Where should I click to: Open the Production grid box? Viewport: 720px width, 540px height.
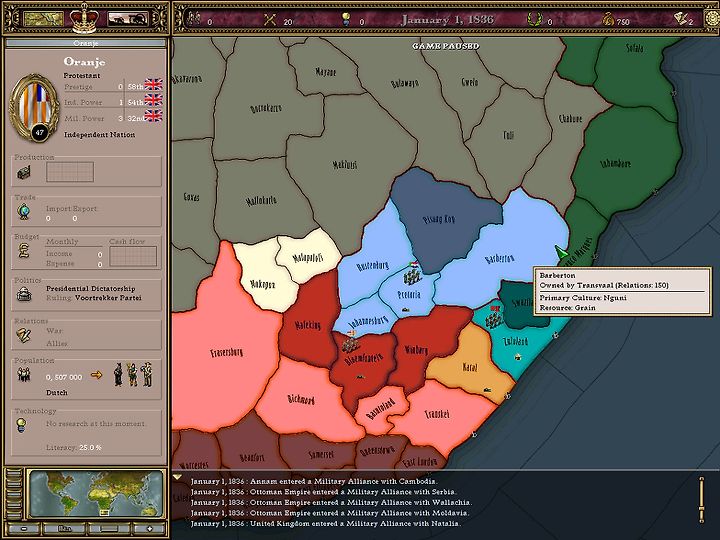pos(70,172)
